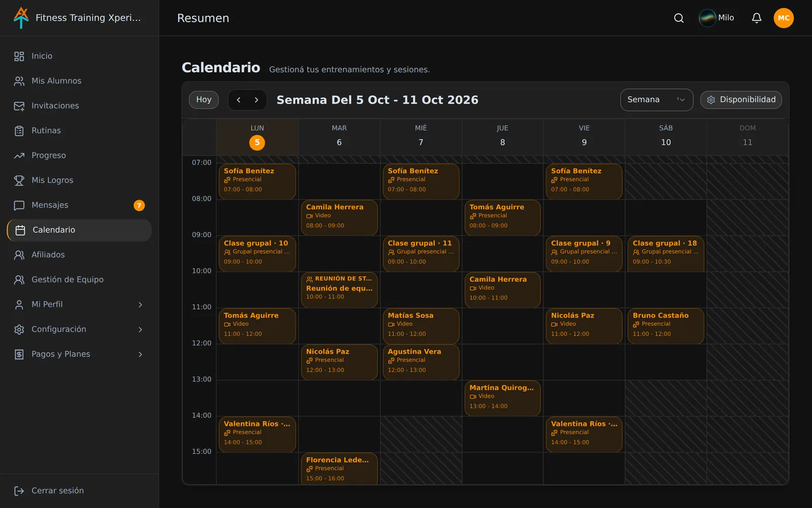Open Mis Alumnos in the sidebar
812x508 pixels.
[x=79, y=81]
